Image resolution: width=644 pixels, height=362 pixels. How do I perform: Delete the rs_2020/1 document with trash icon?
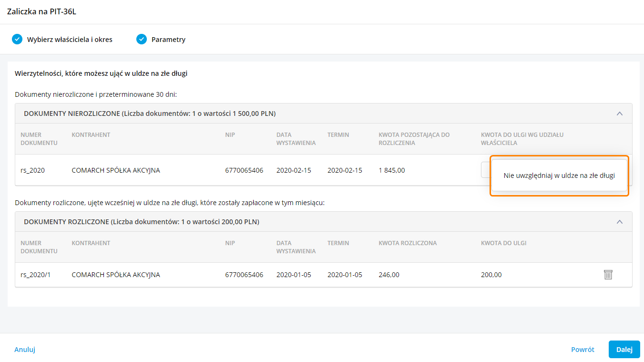608,275
